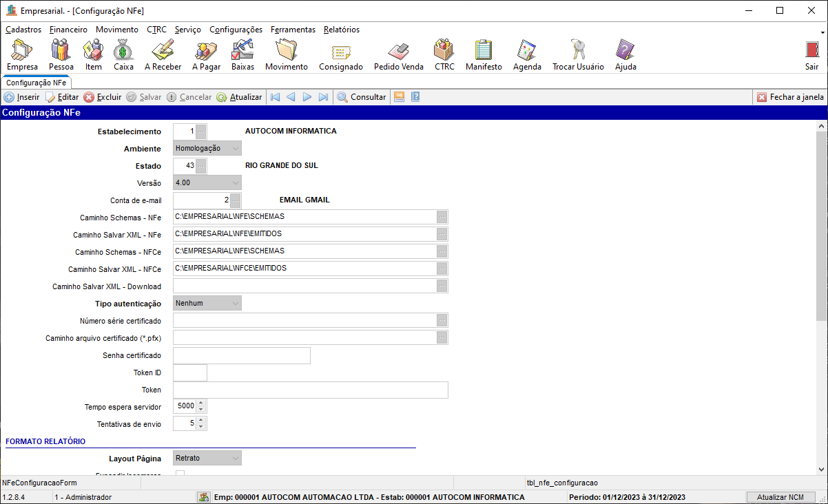Go to the first record arrow

[x=276, y=97]
